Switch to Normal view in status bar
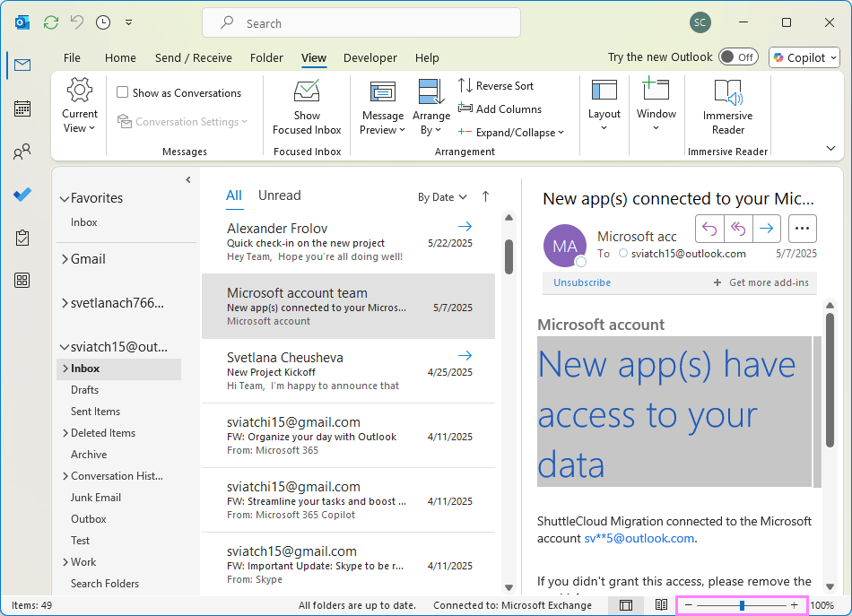The width and height of the screenshot is (852, 616). click(626, 605)
